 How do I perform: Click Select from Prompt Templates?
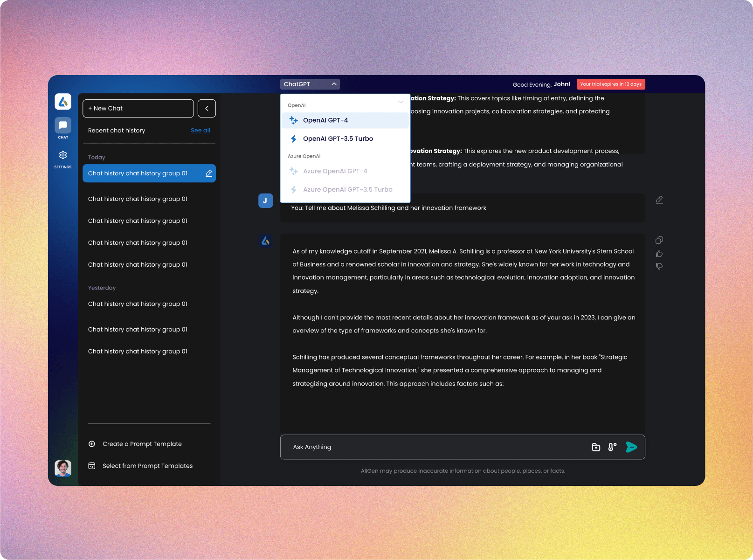(x=147, y=466)
